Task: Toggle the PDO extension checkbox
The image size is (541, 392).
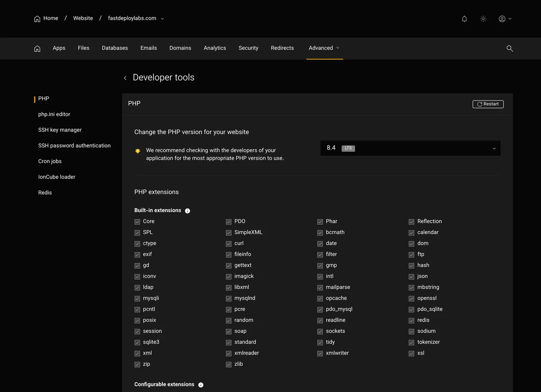Action: click(x=229, y=222)
